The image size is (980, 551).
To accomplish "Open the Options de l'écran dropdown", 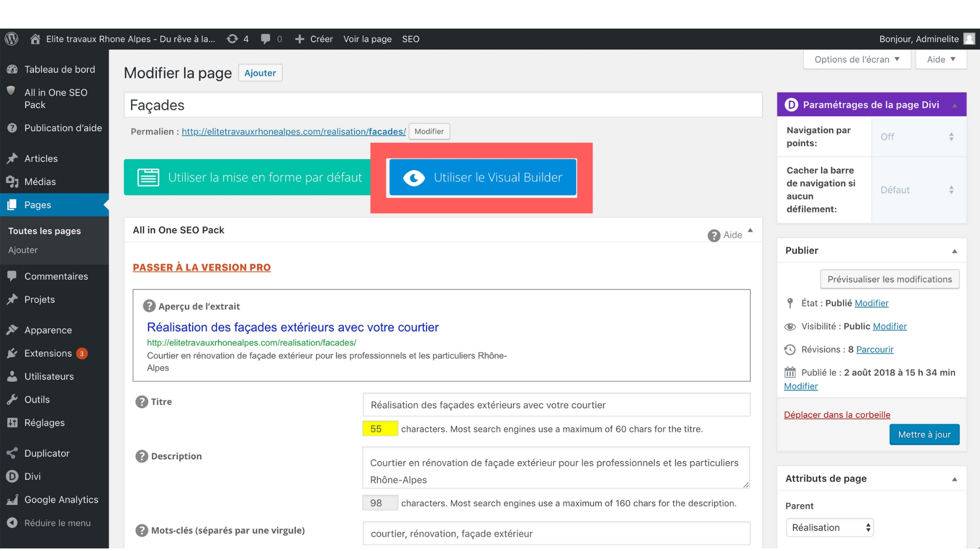I will pos(856,59).
